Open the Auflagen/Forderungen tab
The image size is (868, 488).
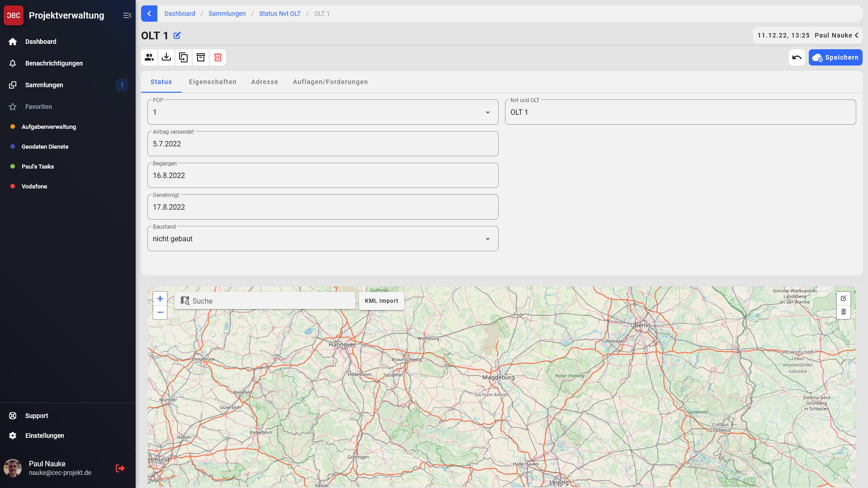tap(330, 82)
